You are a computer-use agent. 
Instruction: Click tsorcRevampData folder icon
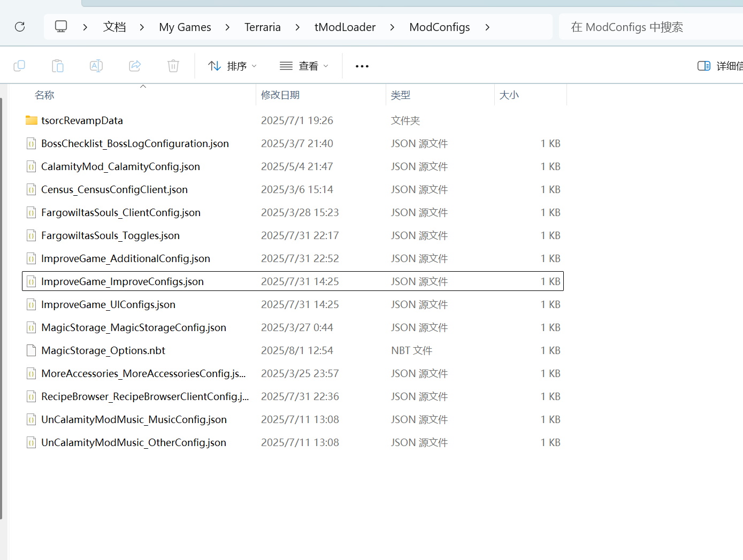[32, 120]
